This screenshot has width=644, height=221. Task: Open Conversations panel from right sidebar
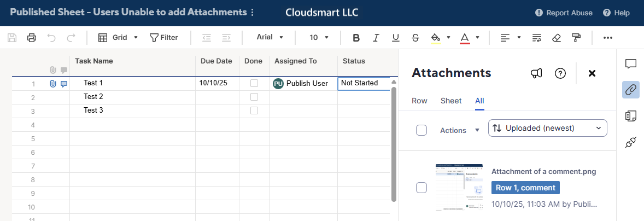[631, 63]
